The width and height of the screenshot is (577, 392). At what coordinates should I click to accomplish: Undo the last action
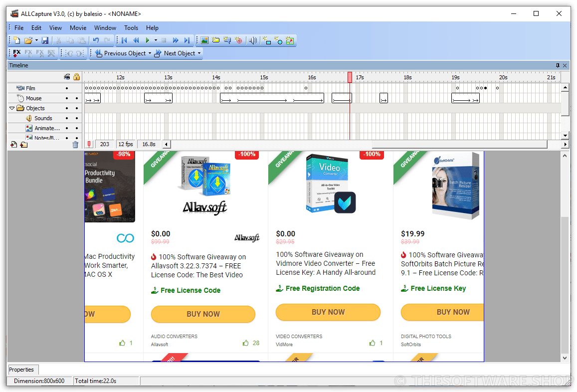(96, 40)
